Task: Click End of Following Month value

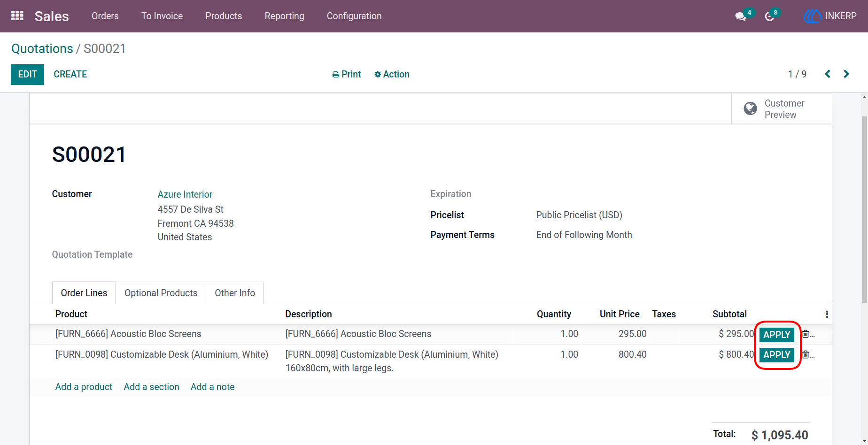Action: [x=584, y=235]
